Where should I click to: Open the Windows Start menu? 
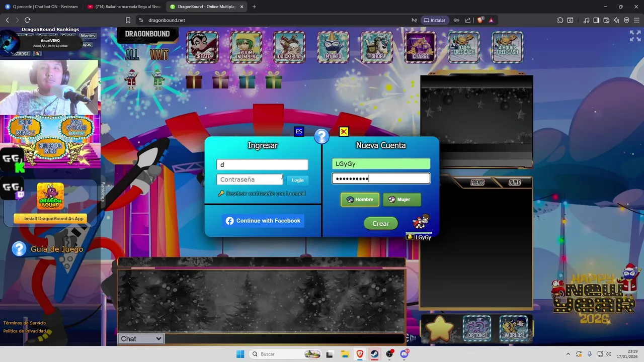pyautogui.click(x=240, y=354)
